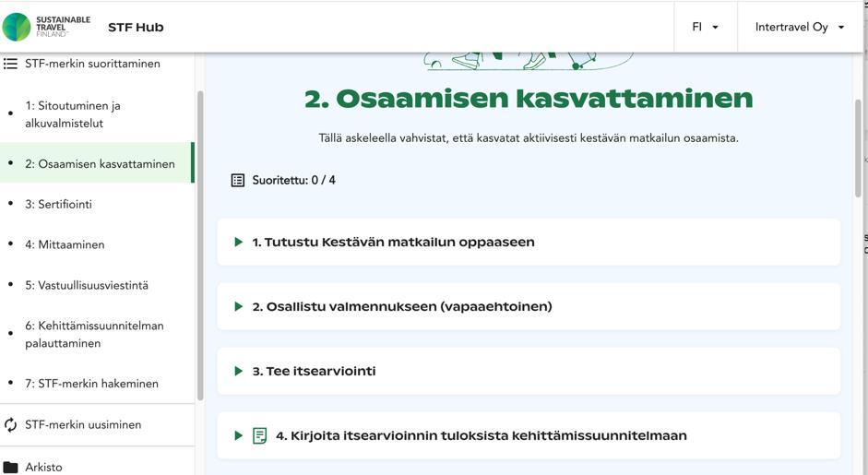Viewport: 868px width, 475px height.
Task: Open the STF Hub home link
Action: click(x=136, y=27)
